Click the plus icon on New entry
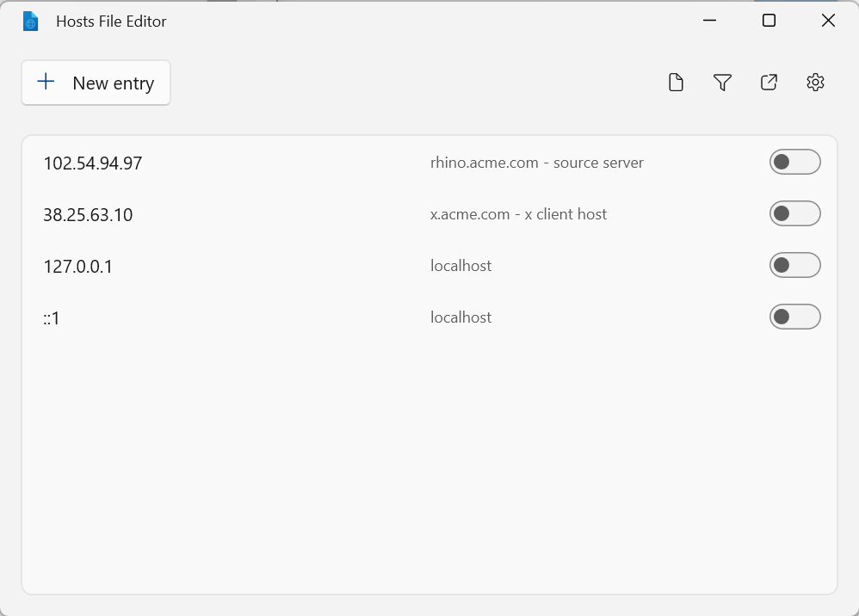Screen dimensions: 859x616 (x=46, y=82)
